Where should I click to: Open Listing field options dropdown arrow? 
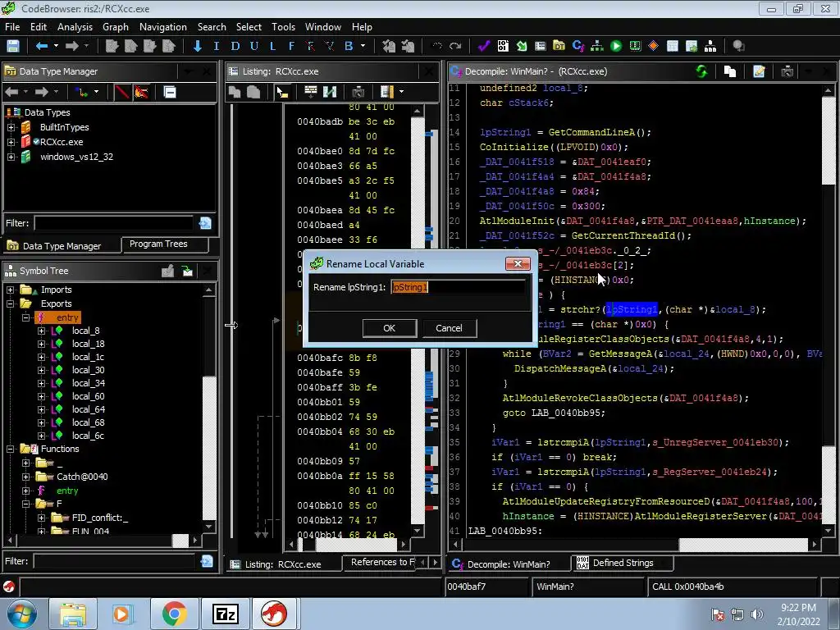coord(402,92)
